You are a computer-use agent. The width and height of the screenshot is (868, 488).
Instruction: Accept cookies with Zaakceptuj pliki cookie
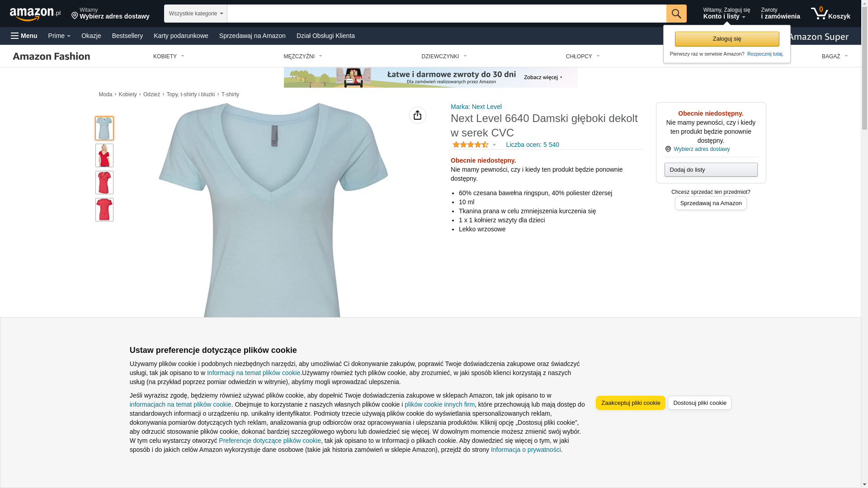pos(630,403)
